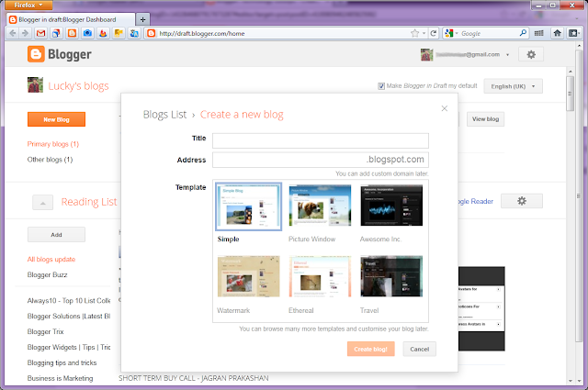Open Always10 - Top 10 List feed

(x=69, y=301)
